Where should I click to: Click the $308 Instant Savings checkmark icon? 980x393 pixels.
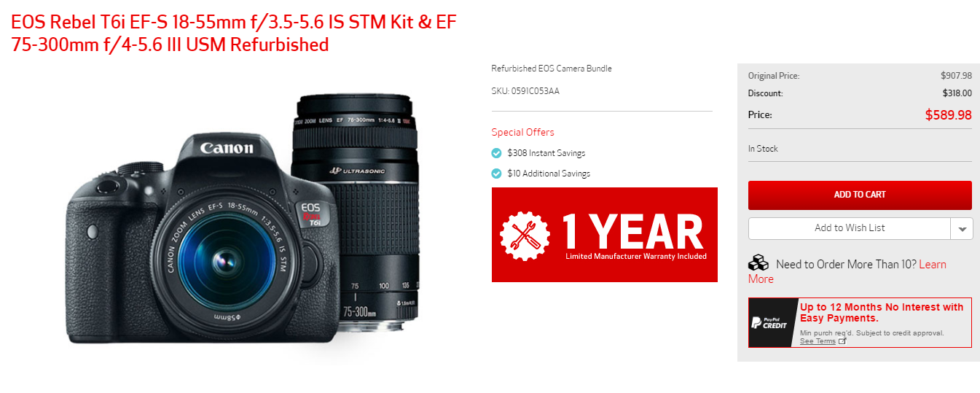click(x=496, y=153)
